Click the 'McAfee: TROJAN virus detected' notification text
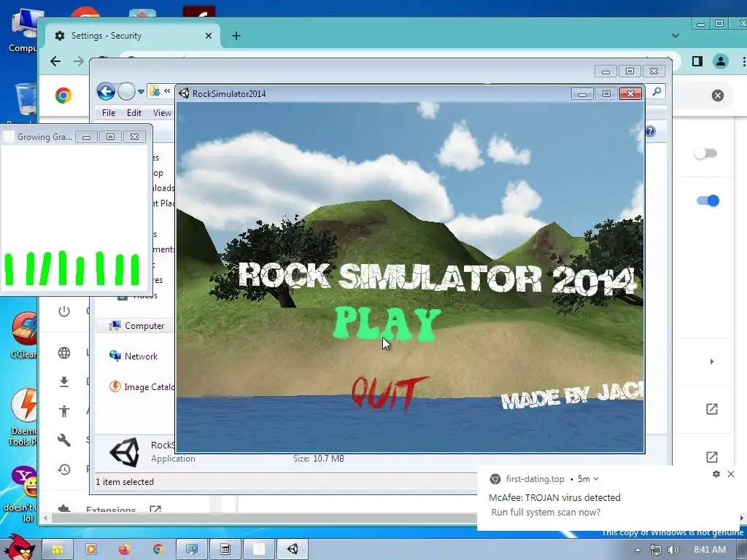747x560 pixels. [x=554, y=497]
